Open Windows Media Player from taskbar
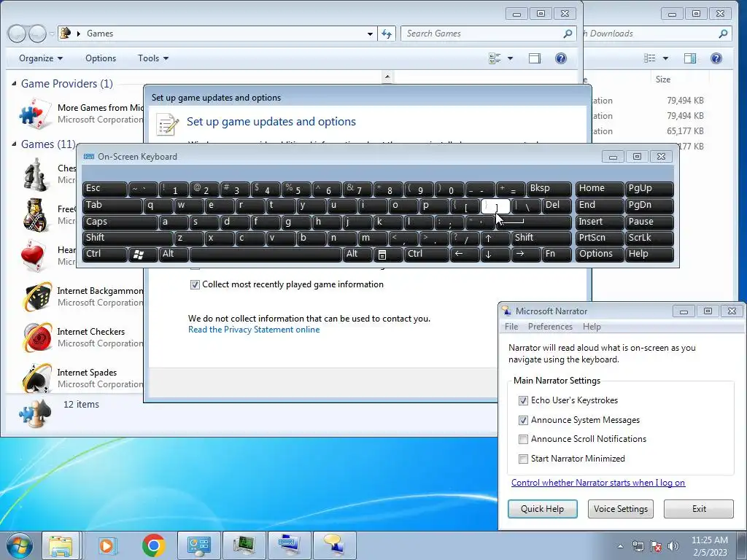 point(107,545)
